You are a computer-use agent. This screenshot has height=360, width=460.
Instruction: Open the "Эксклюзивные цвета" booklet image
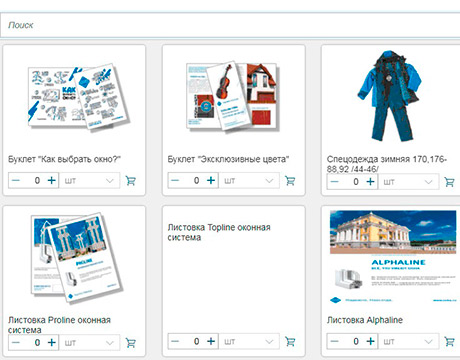click(232, 96)
